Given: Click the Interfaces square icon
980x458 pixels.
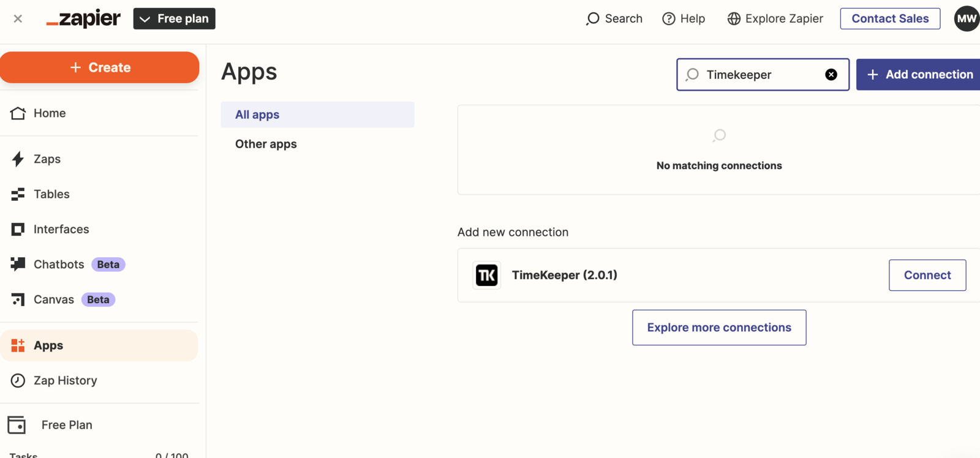Looking at the screenshot, I should [x=18, y=229].
